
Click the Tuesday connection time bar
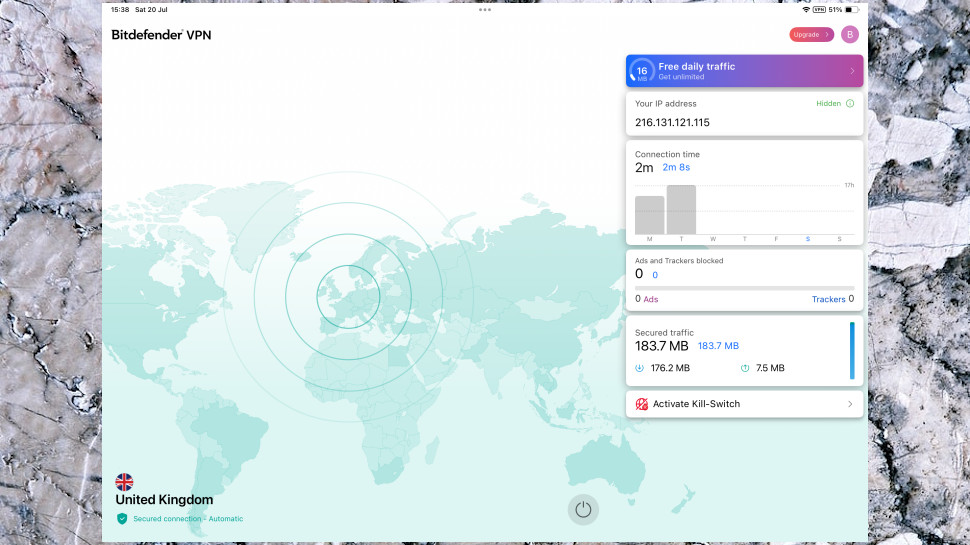click(681, 209)
